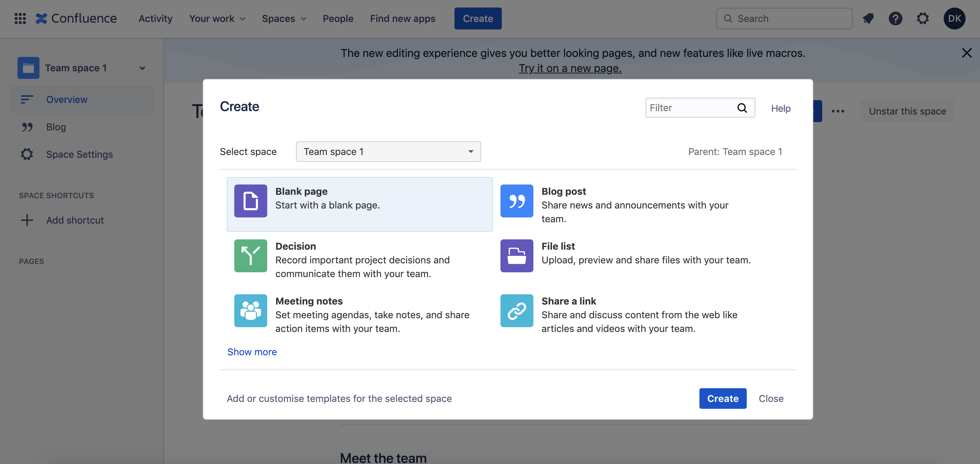Expand the Your work menu

(x=217, y=18)
